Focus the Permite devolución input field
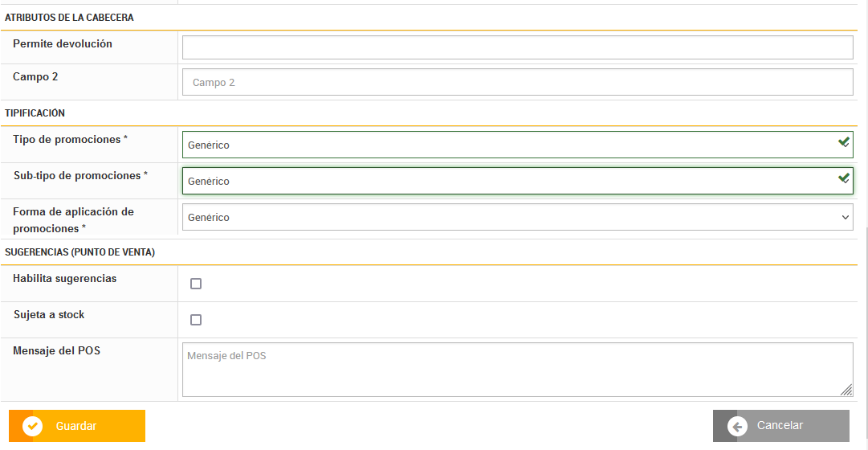The height and width of the screenshot is (450, 868). (x=517, y=47)
